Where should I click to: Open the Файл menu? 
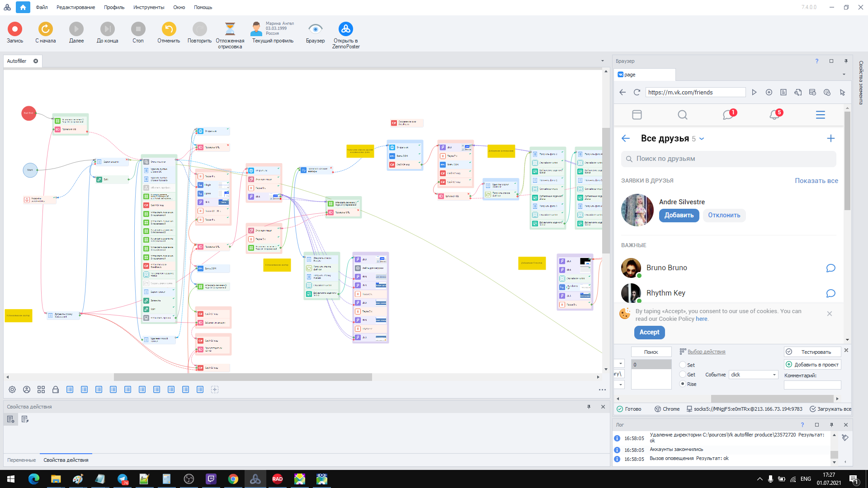click(x=42, y=7)
